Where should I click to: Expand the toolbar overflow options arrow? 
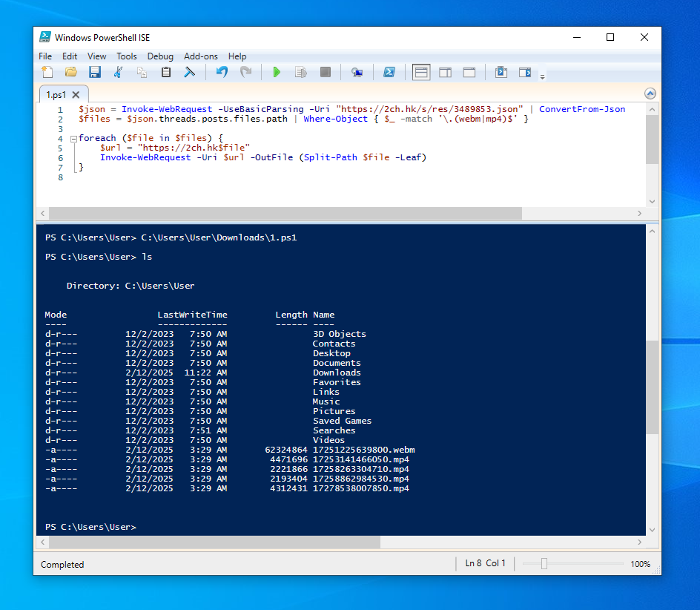pos(542,77)
